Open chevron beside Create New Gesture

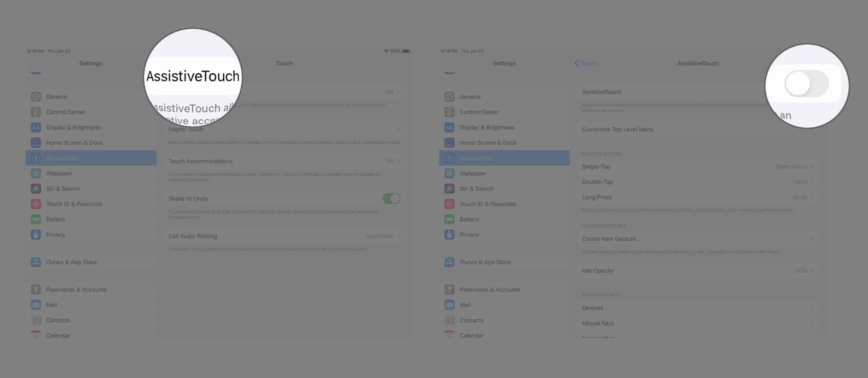pyautogui.click(x=812, y=239)
